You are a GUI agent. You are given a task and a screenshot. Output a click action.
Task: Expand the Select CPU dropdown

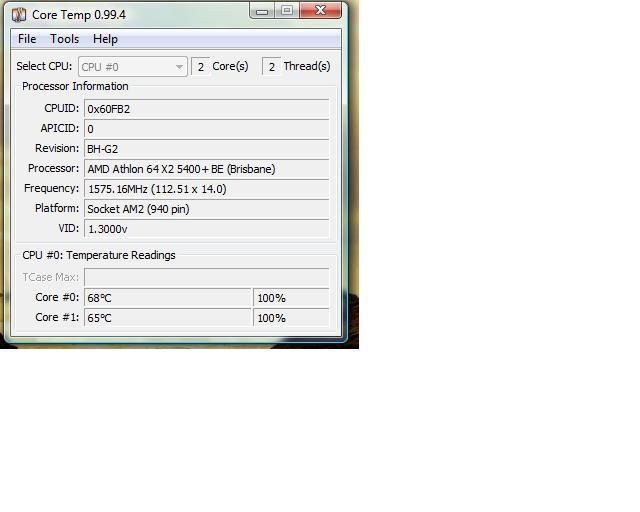click(133, 67)
